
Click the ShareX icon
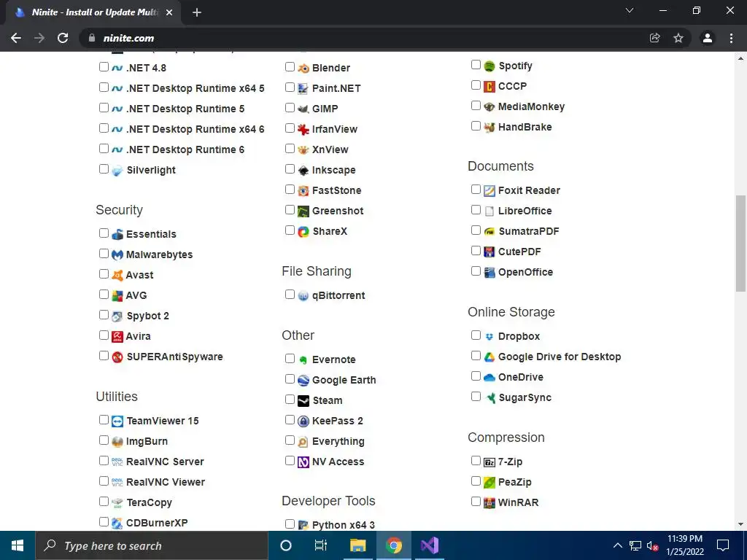tap(303, 232)
